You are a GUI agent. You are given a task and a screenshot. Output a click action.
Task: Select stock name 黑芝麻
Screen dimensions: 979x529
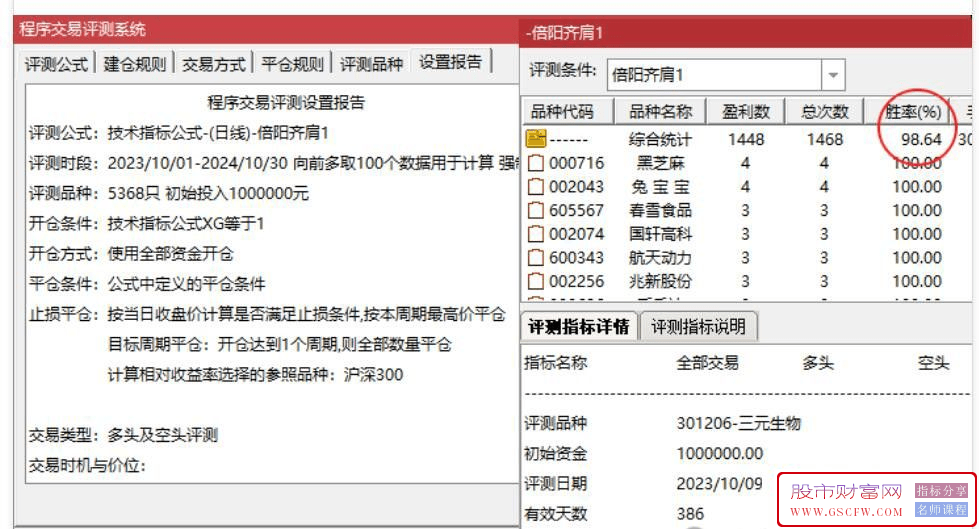pyautogui.click(x=660, y=163)
